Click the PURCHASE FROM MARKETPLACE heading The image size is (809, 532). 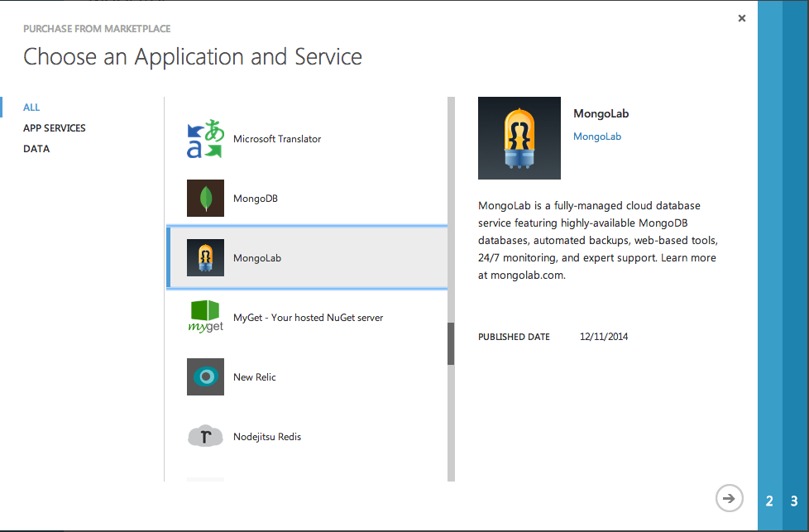pyautogui.click(x=97, y=29)
